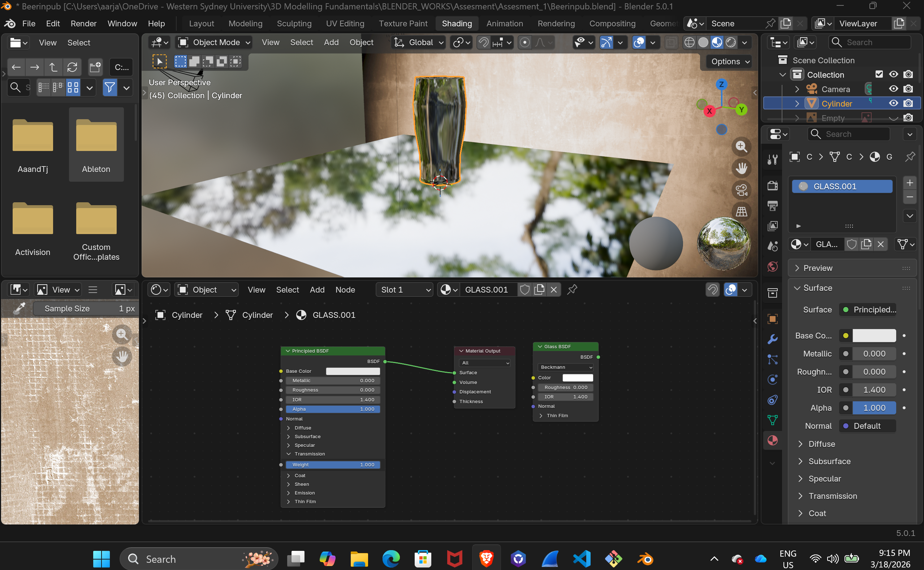
Task: Click the pan hand icon in viewport
Action: pyautogui.click(x=741, y=168)
